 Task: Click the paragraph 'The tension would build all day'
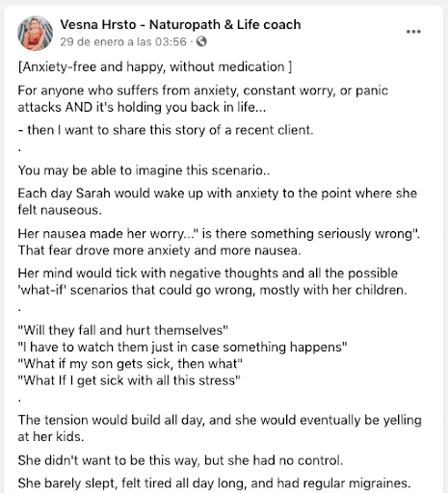pos(220,428)
